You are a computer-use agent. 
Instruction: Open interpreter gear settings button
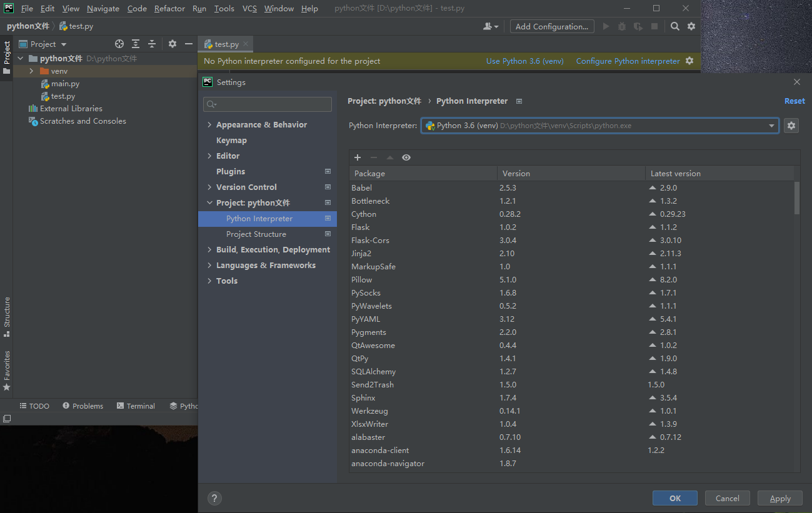[791, 126]
